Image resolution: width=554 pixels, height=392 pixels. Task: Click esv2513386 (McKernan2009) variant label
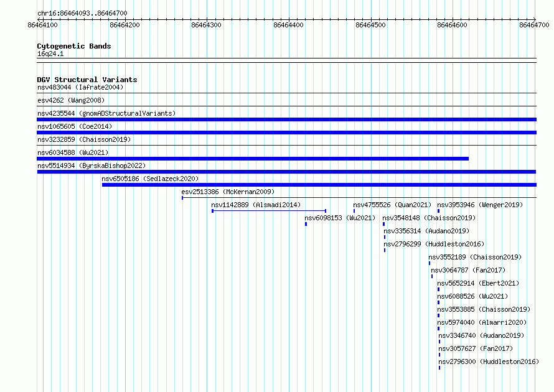pos(228,192)
